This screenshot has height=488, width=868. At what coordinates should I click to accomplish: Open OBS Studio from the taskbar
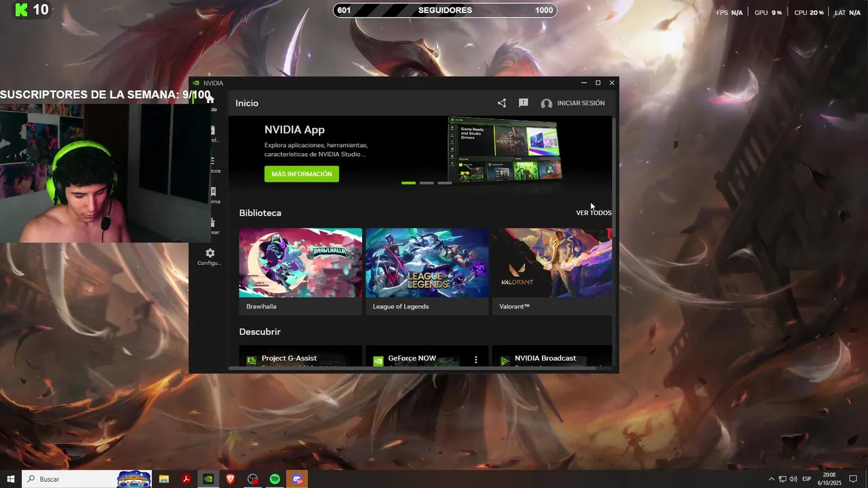253,479
